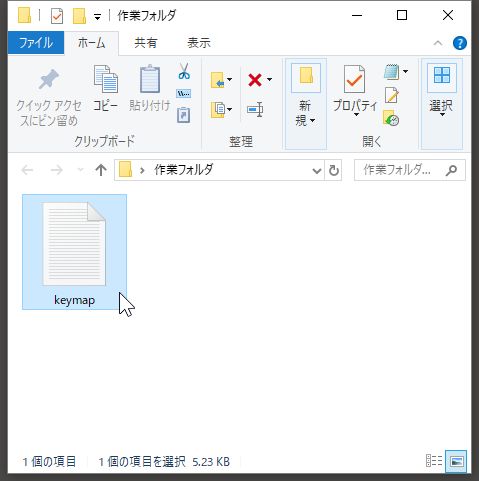Switch to large icons view layout
The width and height of the screenshot is (479, 481).
(x=456, y=461)
